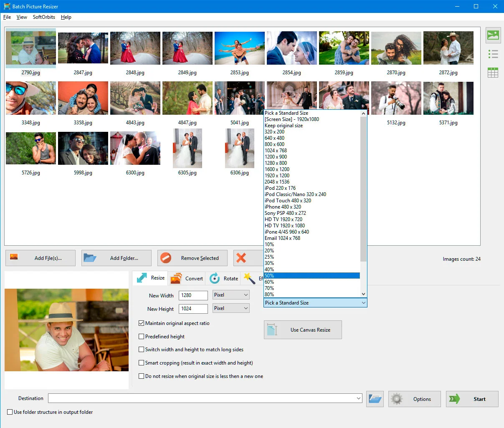Open destination folder browser icon
The image size is (504, 428).
pyautogui.click(x=375, y=399)
